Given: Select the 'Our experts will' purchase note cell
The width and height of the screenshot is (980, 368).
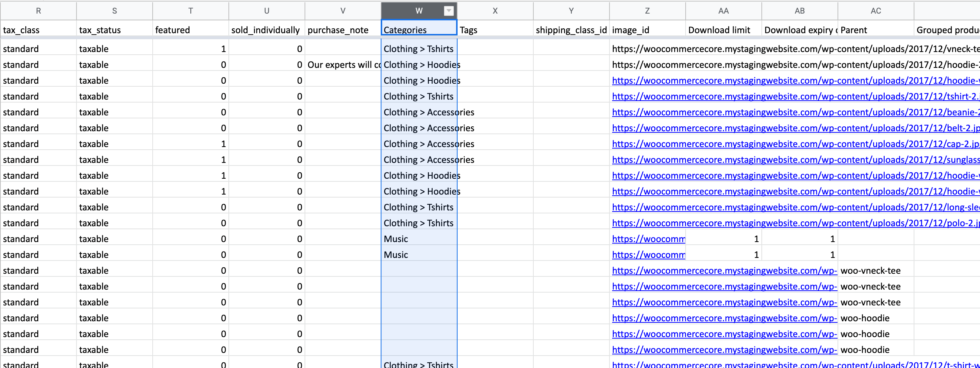Looking at the screenshot, I should coord(343,65).
